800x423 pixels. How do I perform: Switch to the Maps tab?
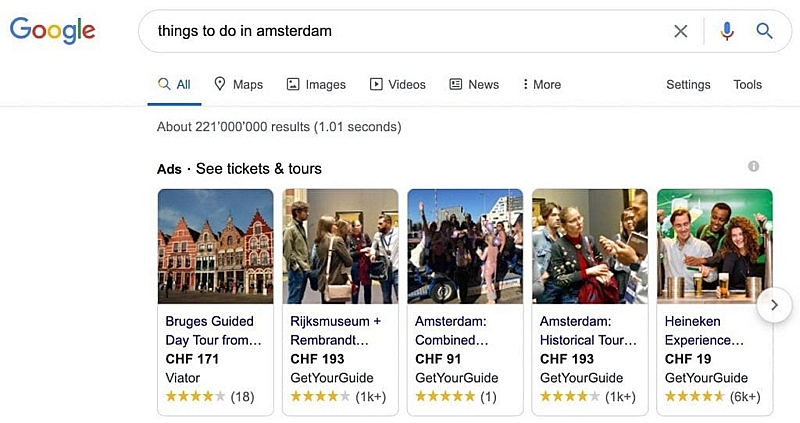(238, 85)
